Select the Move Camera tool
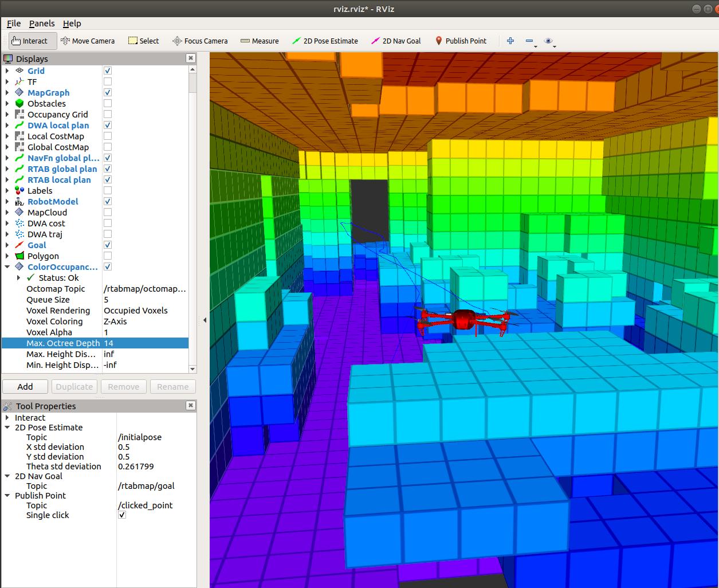 pyautogui.click(x=88, y=41)
